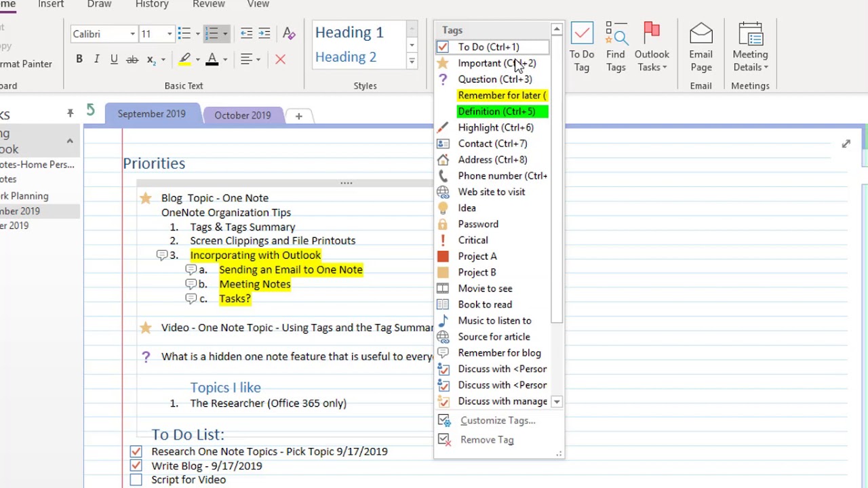The image size is (868, 488).
Task: Open the Insert ribbon tab
Action: click(x=51, y=4)
